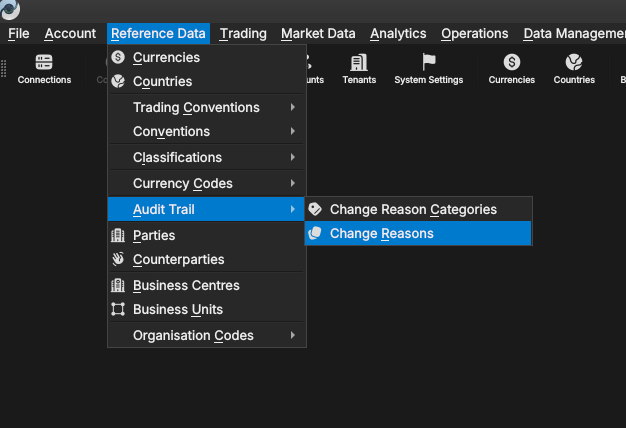Open Change Reason Categories from submenu
The height and width of the screenshot is (428, 626).
418,209
